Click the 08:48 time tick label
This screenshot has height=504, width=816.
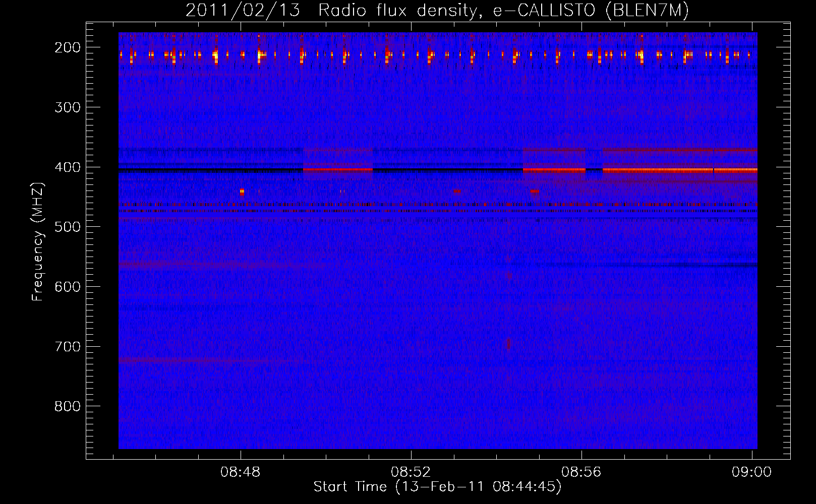click(x=241, y=472)
